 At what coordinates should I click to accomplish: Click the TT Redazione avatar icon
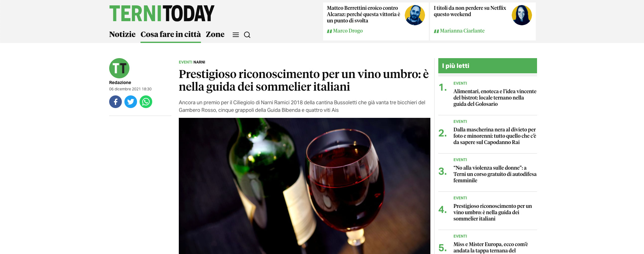pos(119,68)
